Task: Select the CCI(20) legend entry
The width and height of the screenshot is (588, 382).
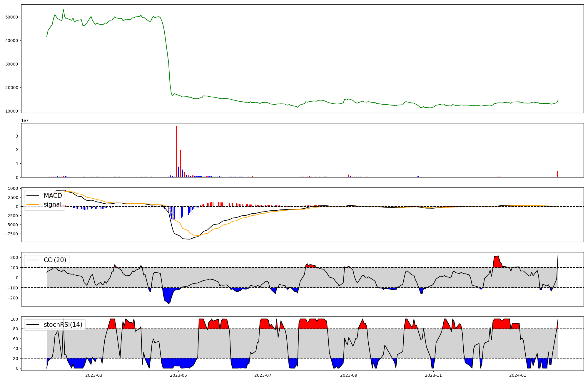Action: [55, 260]
